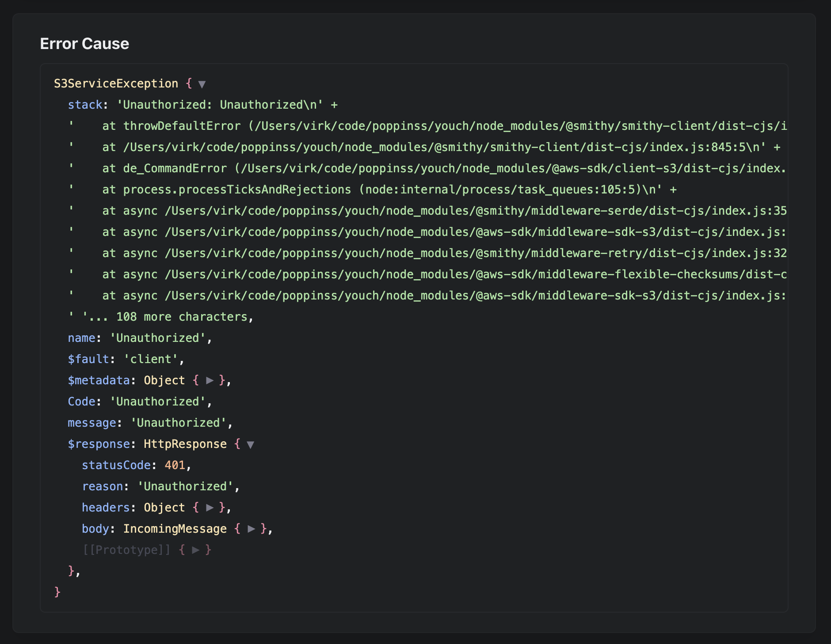Select the stack property key
831x644 pixels.
coord(85,105)
